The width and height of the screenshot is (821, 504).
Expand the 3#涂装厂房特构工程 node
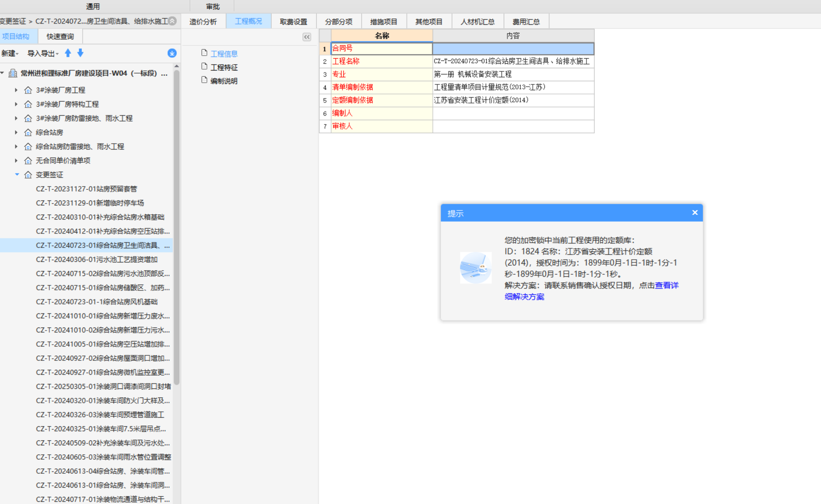[x=16, y=104]
